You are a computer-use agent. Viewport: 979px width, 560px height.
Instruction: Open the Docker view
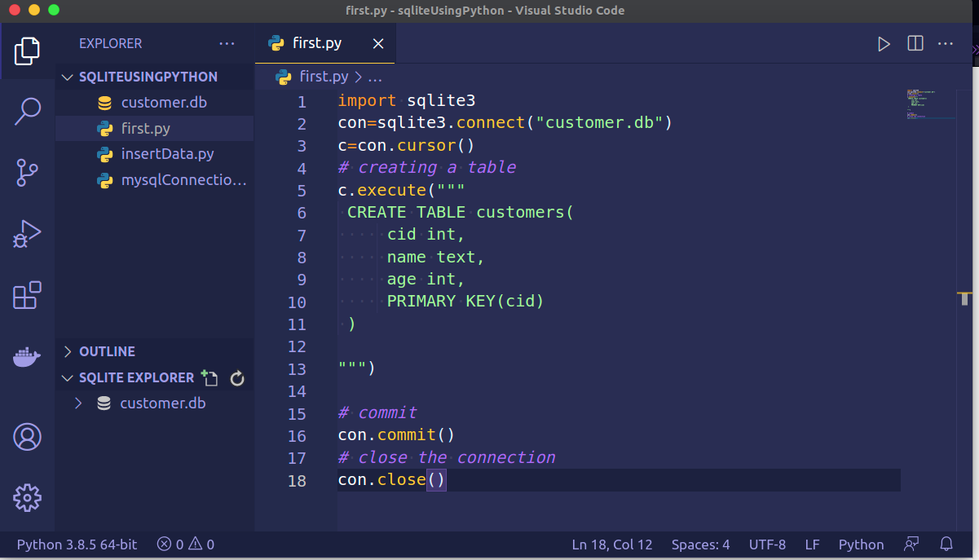(27, 357)
